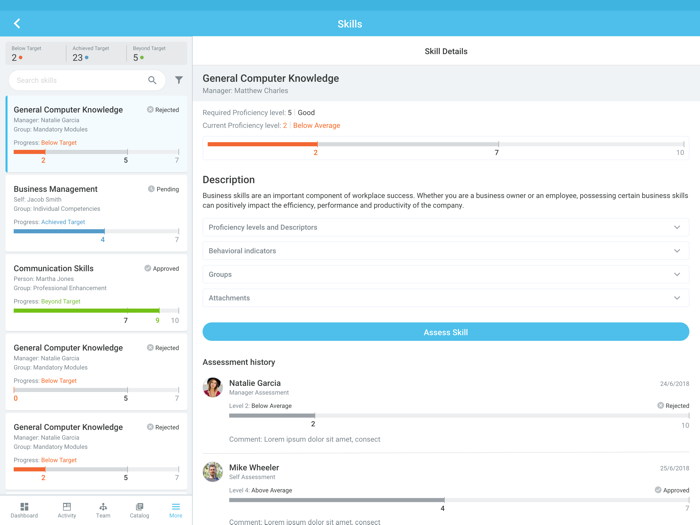Open the Dashboard tab
The height and width of the screenshot is (525, 700).
tap(24, 510)
